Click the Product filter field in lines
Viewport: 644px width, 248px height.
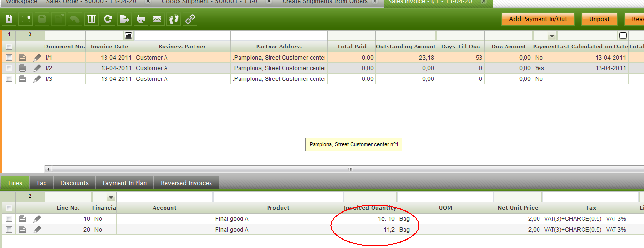pyautogui.click(x=278, y=197)
